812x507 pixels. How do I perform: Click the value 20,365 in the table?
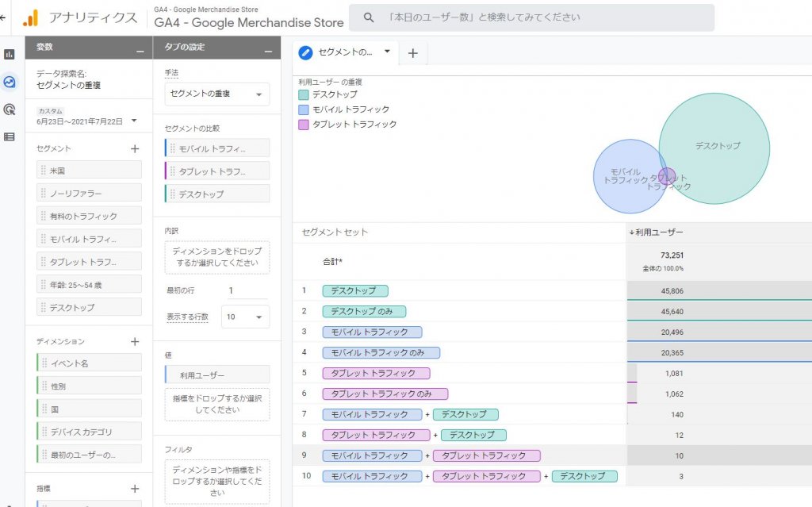pyautogui.click(x=672, y=353)
